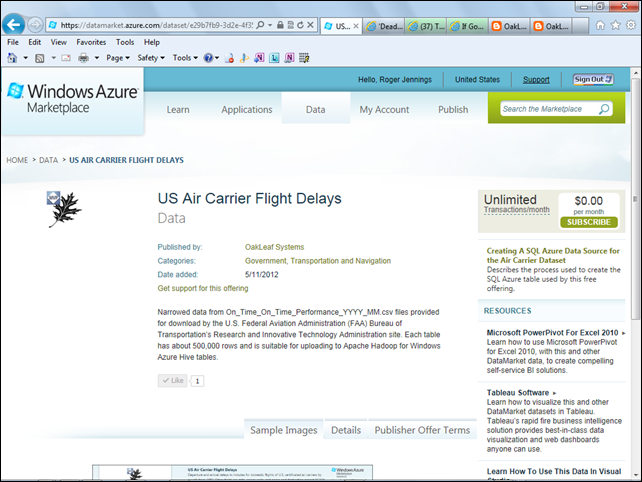Screen dimensions: 642x482
Task: Click the green SUBSCRIBE button
Action: point(589,222)
